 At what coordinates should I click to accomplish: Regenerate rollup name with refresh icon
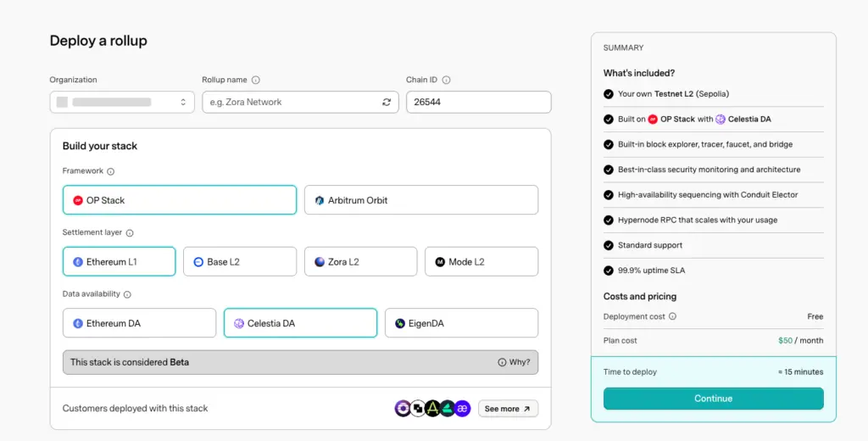387,102
